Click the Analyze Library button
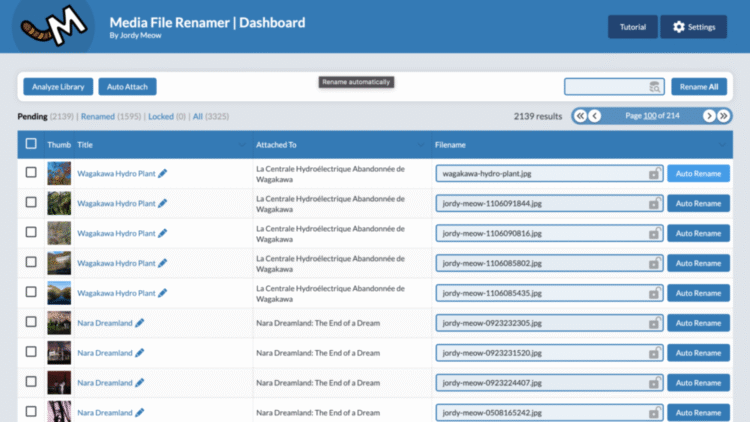750x422 pixels. pyautogui.click(x=58, y=87)
